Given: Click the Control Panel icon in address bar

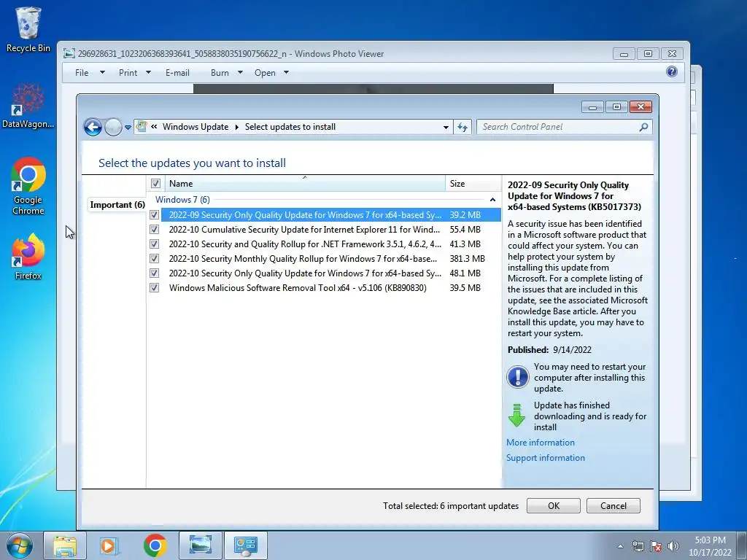Looking at the screenshot, I should point(142,127).
